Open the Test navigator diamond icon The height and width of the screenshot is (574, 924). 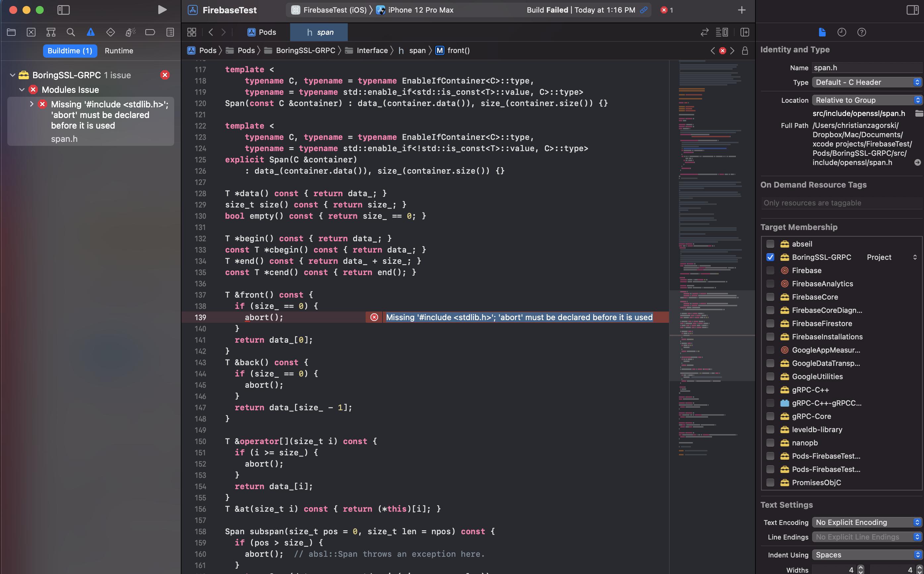pos(110,32)
